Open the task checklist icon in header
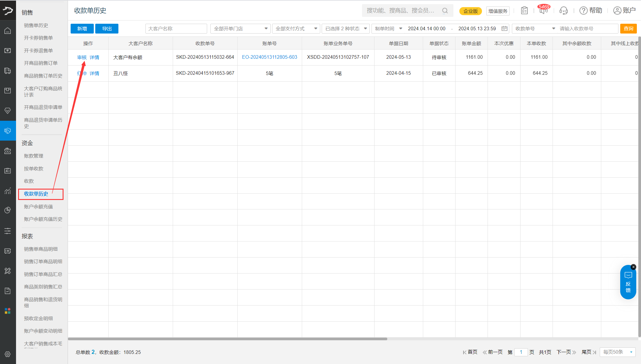Screen dimensions: 641x364 tap(524, 11)
